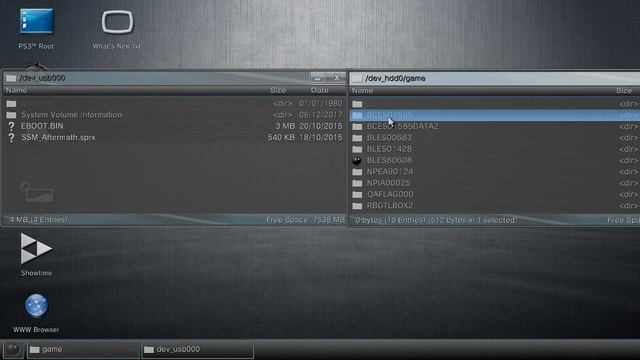Select the BCES01585 folder
This screenshot has height=360, width=640.
pos(495,115)
